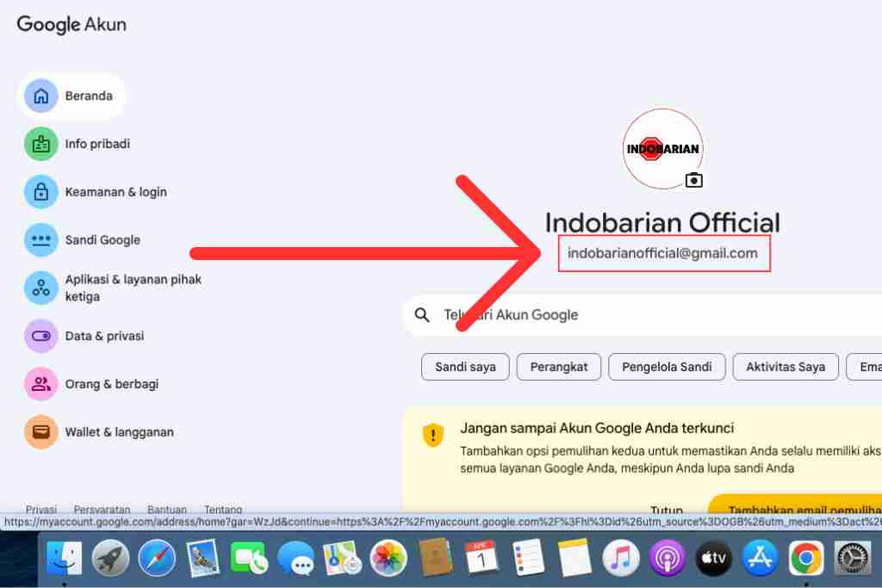Dismiss the warning with Tutup

(x=667, y=510)
